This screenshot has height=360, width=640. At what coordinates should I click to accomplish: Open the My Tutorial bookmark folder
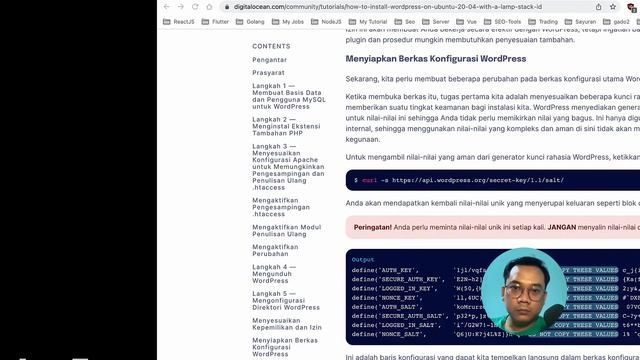[x=368, y=22]
